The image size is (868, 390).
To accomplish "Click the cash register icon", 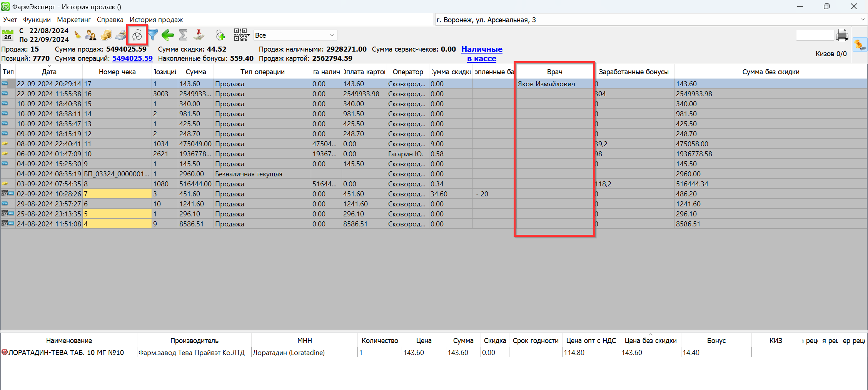I will pyautogui.click(x=121, y=35).
